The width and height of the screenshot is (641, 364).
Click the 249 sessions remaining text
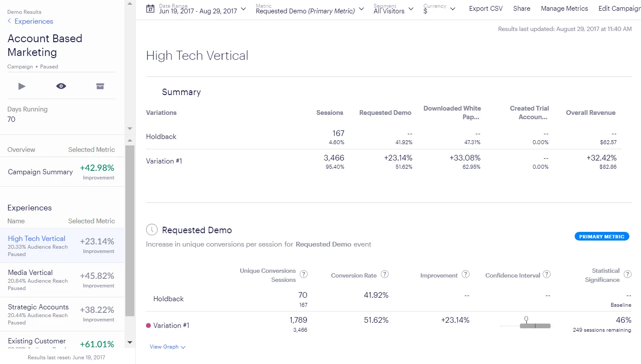(602, 330)
